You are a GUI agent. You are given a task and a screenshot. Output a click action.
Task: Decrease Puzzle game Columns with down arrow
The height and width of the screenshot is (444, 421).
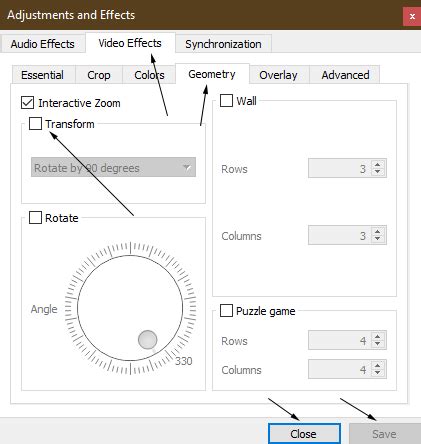[x=377, y=373]
